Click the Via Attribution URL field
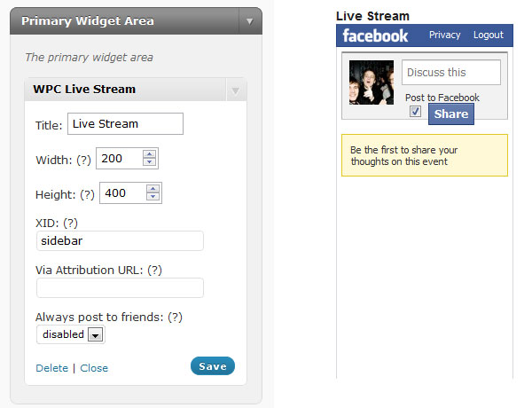The height and width of the screenshot is (408, 532). (120, 288)
